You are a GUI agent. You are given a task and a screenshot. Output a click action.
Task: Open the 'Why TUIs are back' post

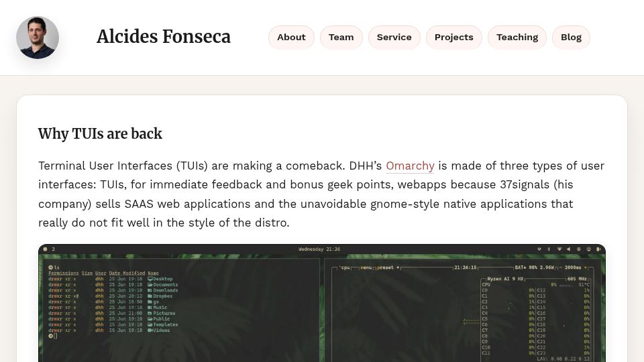pyautogui.click(x=100, y=134)
